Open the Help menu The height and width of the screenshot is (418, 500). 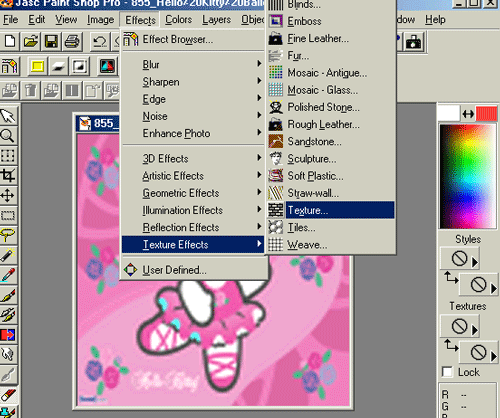tap(435, 20)
